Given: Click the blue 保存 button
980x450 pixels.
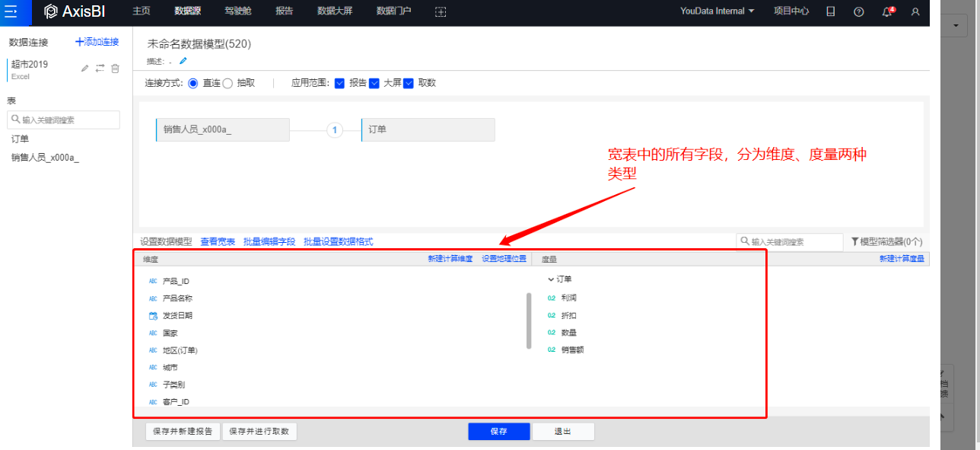Looking at the screenshot, I should click(x=498, y=431).
